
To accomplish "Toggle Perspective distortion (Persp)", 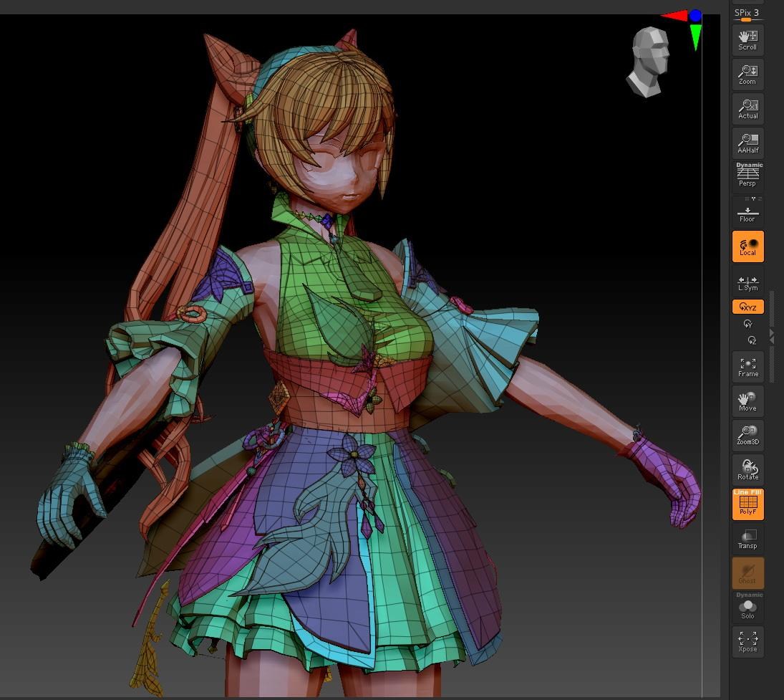I will coord(747,176).
